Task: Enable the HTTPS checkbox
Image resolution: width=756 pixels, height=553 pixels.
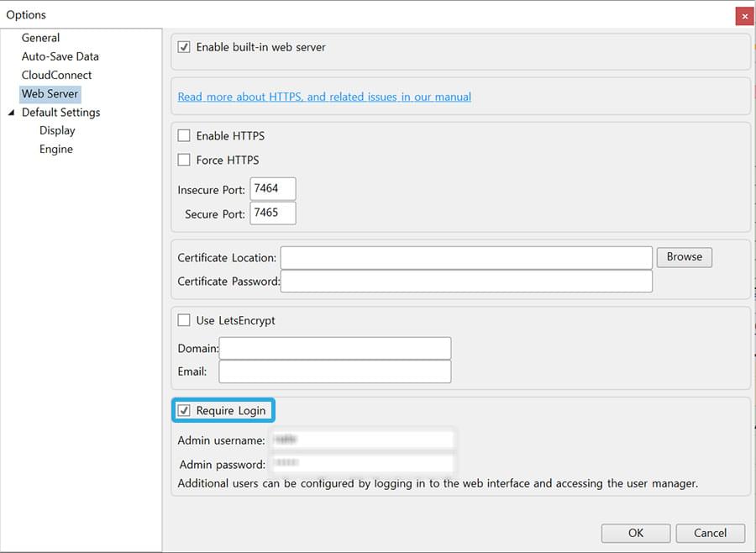Action: pos(185,136)
